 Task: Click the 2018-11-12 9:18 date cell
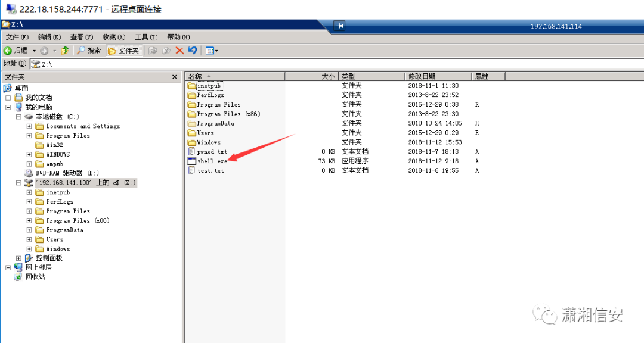click(x=434, y=161)
